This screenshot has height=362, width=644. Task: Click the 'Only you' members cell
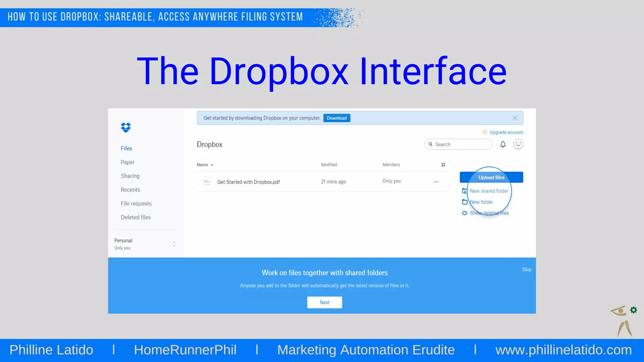(391, 181)
